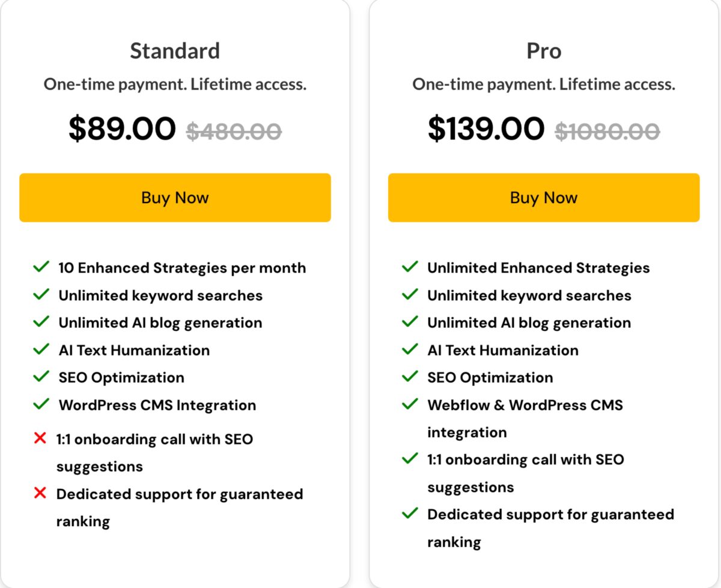Click the $139.00 Pro price
This screenshot has height=588, width=721.
click(486, 129)
